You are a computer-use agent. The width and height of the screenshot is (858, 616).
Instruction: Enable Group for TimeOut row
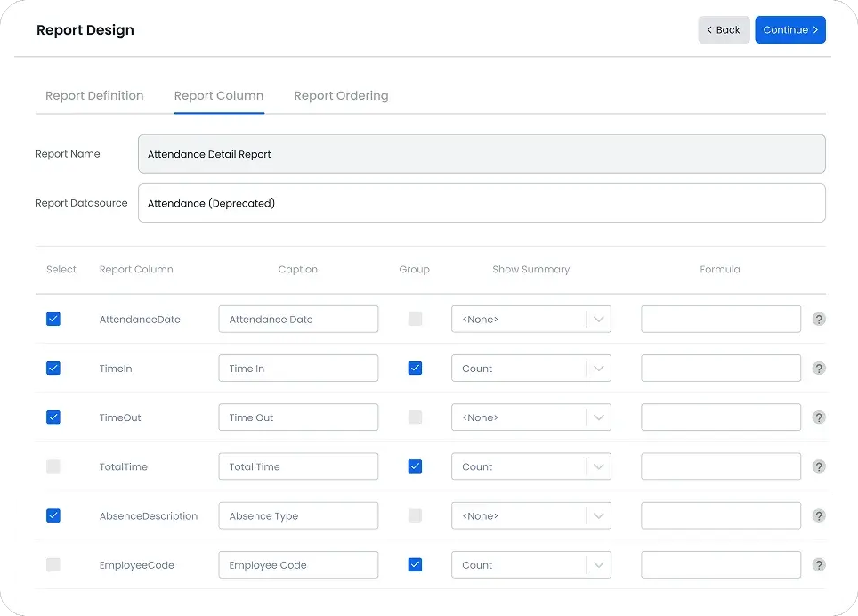click(415, 417)
